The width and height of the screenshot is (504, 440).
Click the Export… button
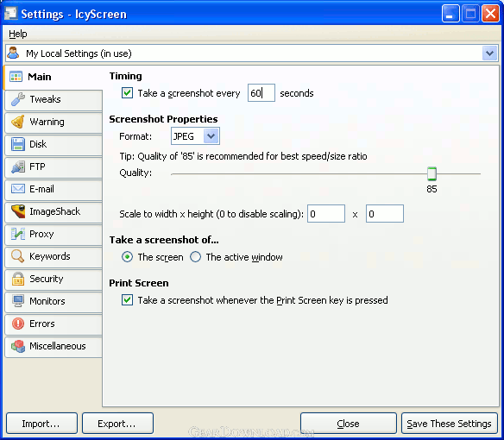[117, 424]
